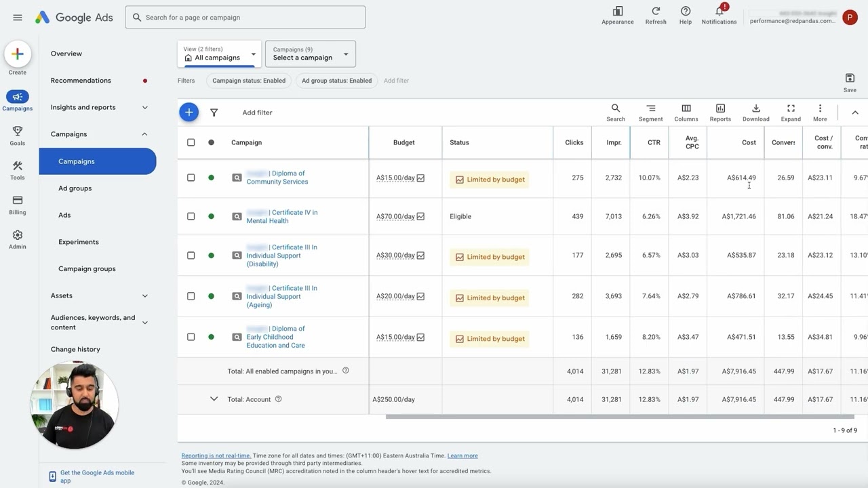Tick the Certificate IV in Mental Health checkbox

tap(191, 217)
